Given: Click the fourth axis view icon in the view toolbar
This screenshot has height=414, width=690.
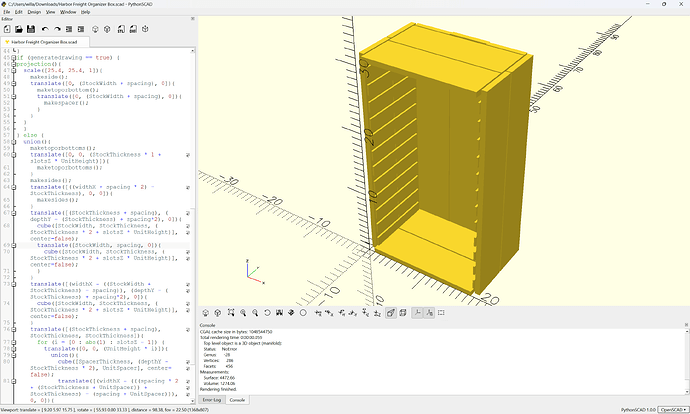Looking at the screenshot, I should pos(353,313).
